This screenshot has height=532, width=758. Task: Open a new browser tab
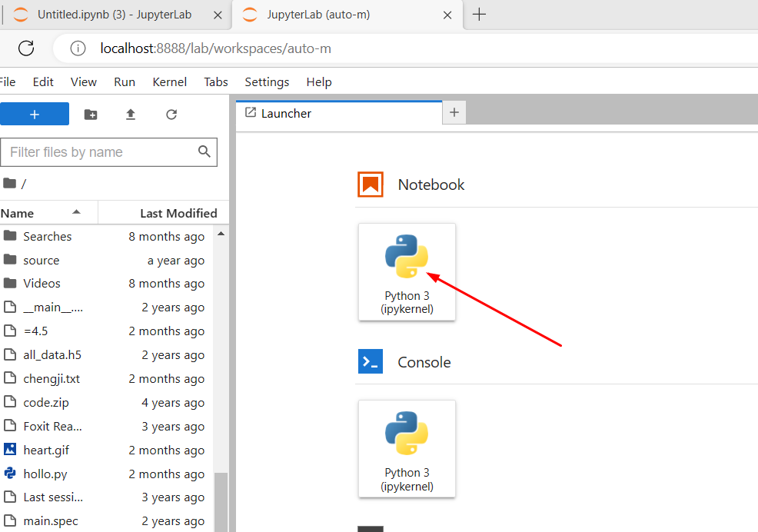(479, 15)
